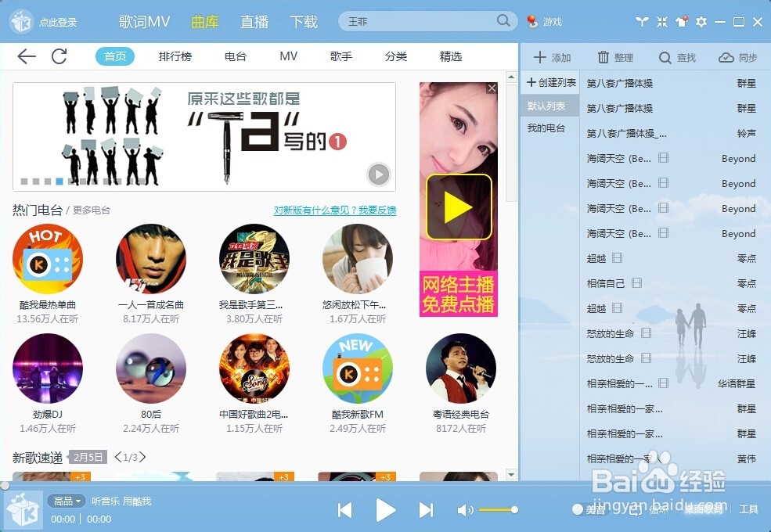
Task: Select 默认列表 in the sidebar
Action: 549,106
